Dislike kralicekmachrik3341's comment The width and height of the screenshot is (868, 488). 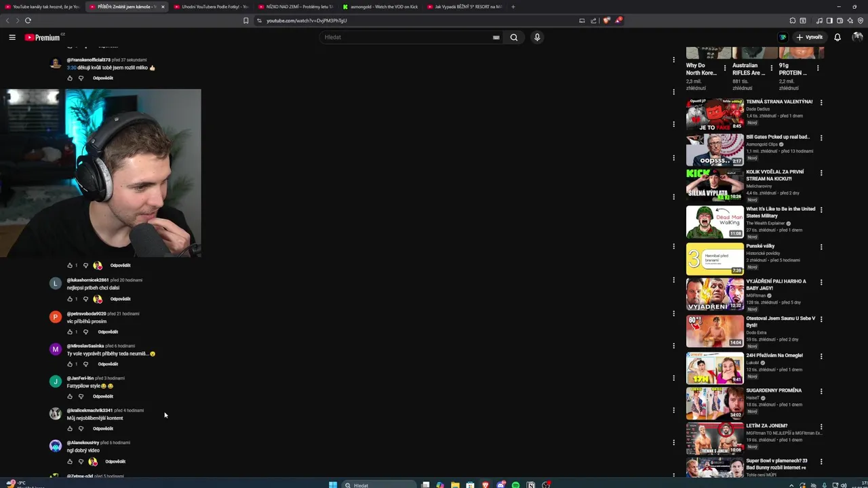[81, 428]
